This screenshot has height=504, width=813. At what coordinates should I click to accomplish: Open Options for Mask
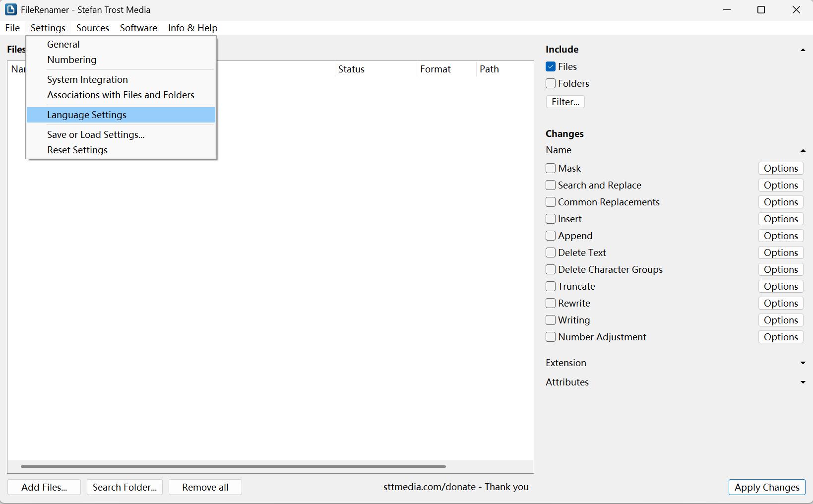[x=781, y=168]
